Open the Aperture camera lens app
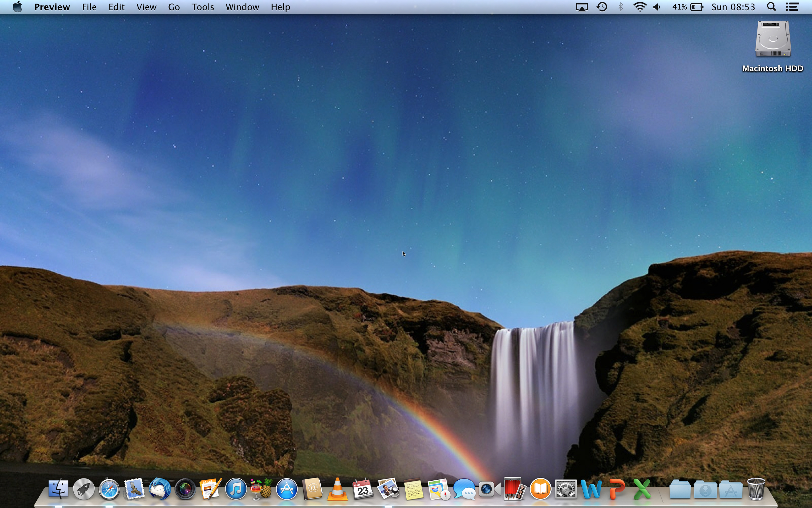Screen dimensions: 812x508 [185, 489]
